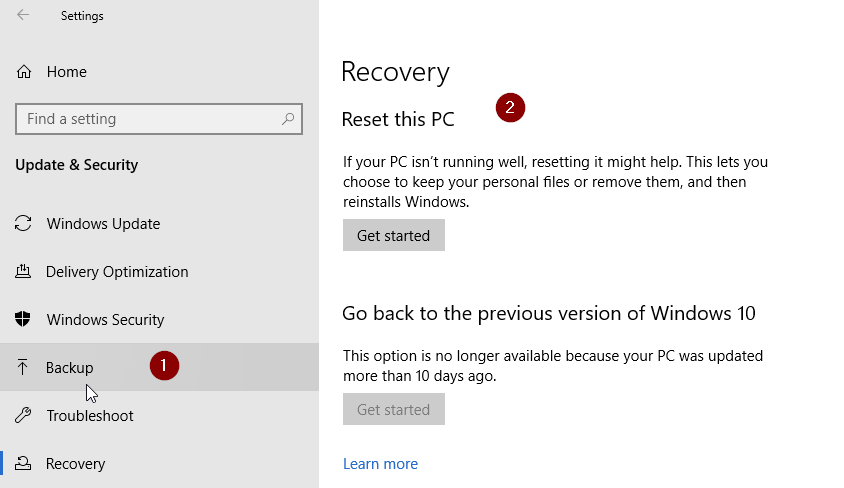844x488 pixels.
Task: Click the red circle marker numbered 2
Action: point(510,107)
